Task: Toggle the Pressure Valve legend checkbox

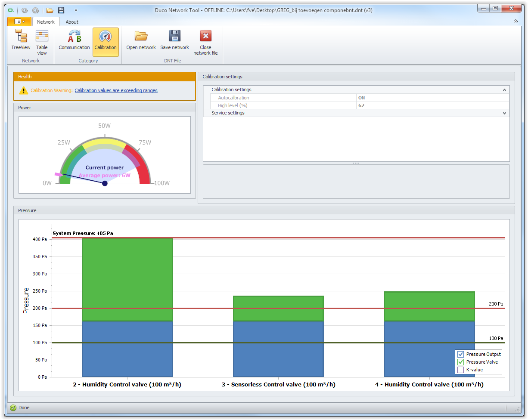Action: (x=460, y=362)
